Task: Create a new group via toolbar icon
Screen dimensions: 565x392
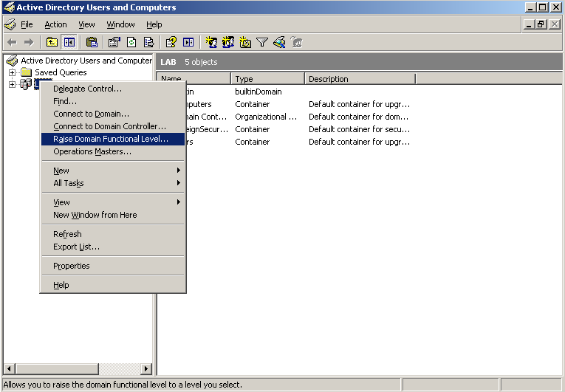Action: (228, 43)
